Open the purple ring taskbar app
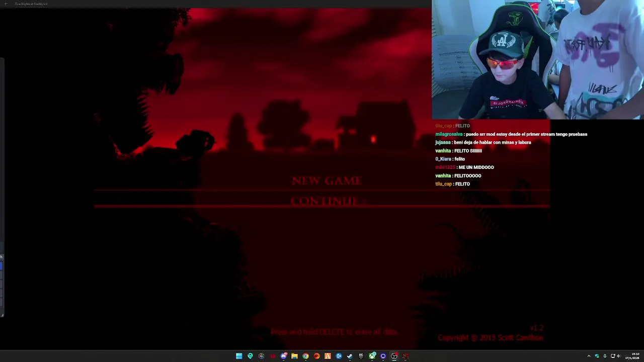The image size is (644, 362). 383,356
